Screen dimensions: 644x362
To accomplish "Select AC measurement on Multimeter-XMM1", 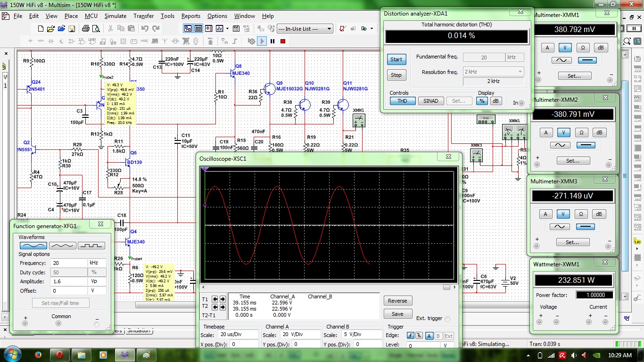I will click(x=561, y=60).
